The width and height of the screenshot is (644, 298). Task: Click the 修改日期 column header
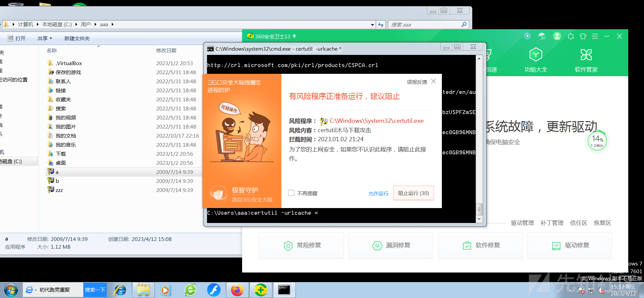click(166, 50)
